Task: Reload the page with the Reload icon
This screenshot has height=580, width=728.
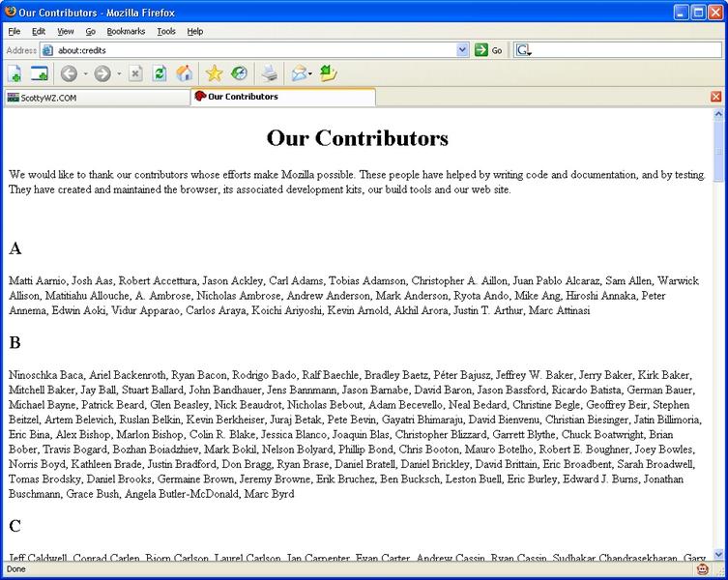Action: tap(160, 73)
